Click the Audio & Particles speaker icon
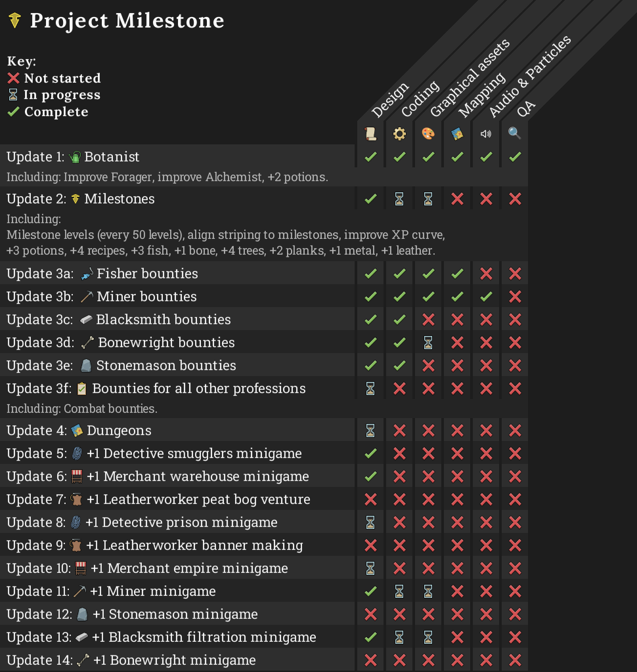 coord(486,134)
